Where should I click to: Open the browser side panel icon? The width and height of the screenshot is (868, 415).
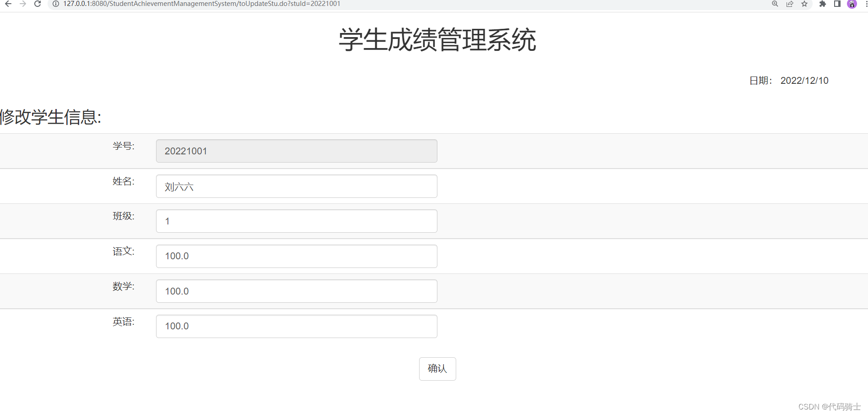click(x=837, y=4)
